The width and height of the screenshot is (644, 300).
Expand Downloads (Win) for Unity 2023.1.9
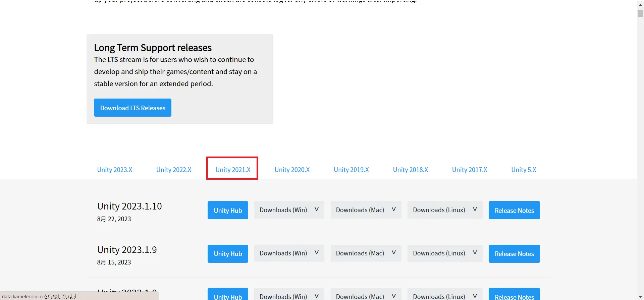click(289, 253)
